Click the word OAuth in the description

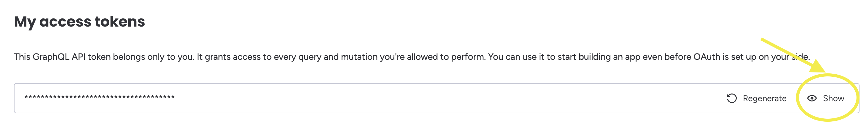coord(707,57)
